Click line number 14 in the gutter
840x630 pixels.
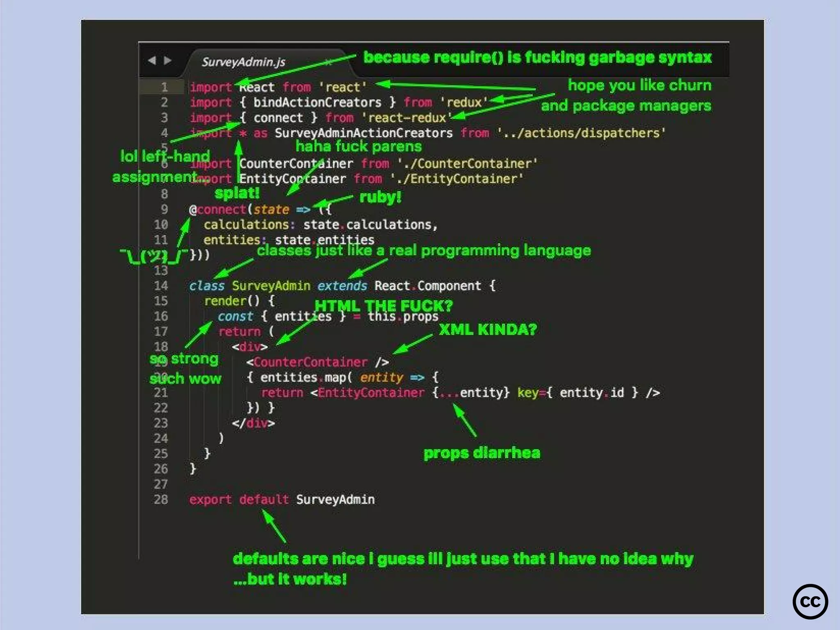coord(161,286)
